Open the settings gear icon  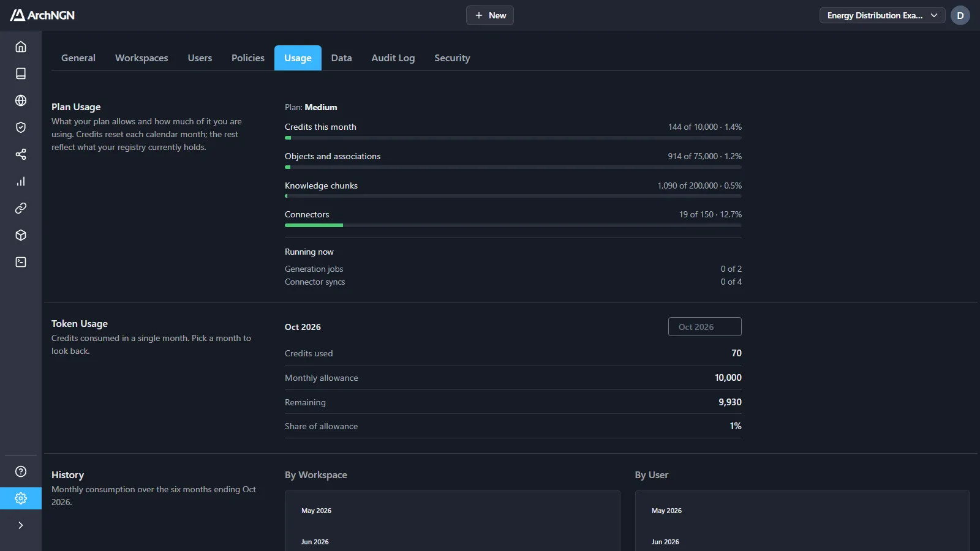pos(21,498)
